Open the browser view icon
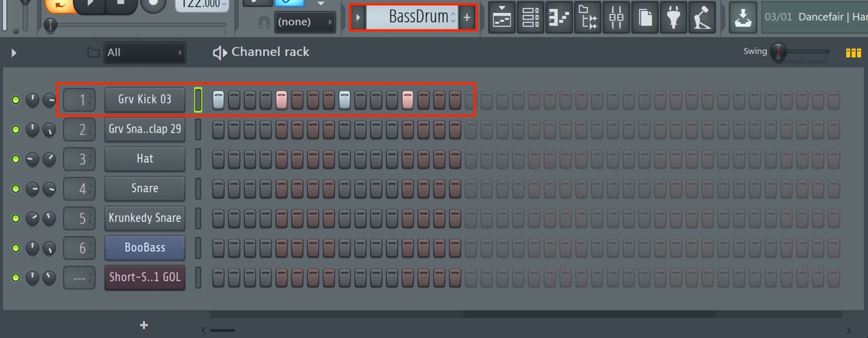 [x=587, y=18]
